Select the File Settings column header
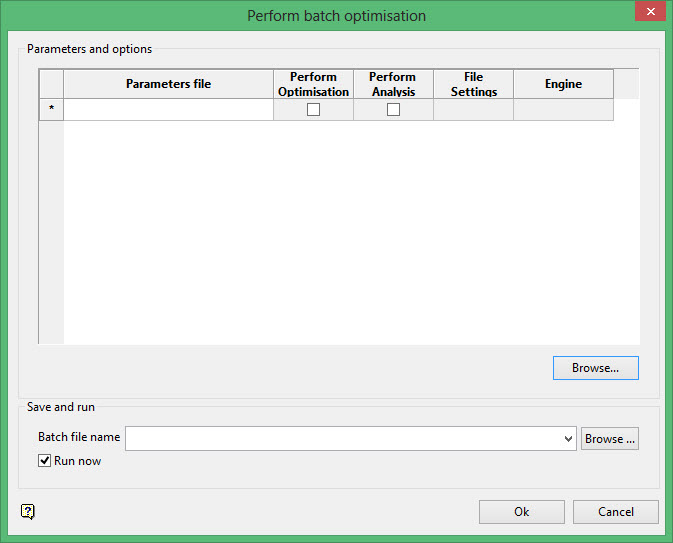The image size is (673, 543). click(473, 84)
